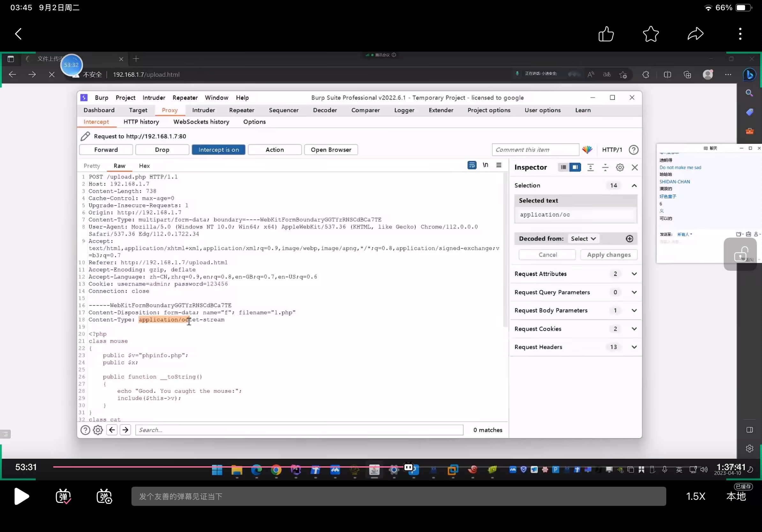Switch Inspector to left-docked layout
762x532 pixels.
tap(563, 167)
